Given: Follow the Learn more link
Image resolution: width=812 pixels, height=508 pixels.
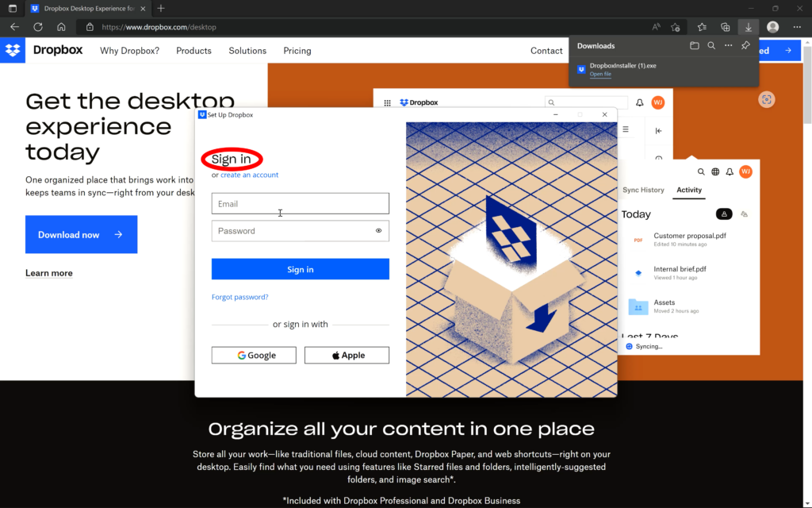Looking at the screenshot, I should (48, 273).
